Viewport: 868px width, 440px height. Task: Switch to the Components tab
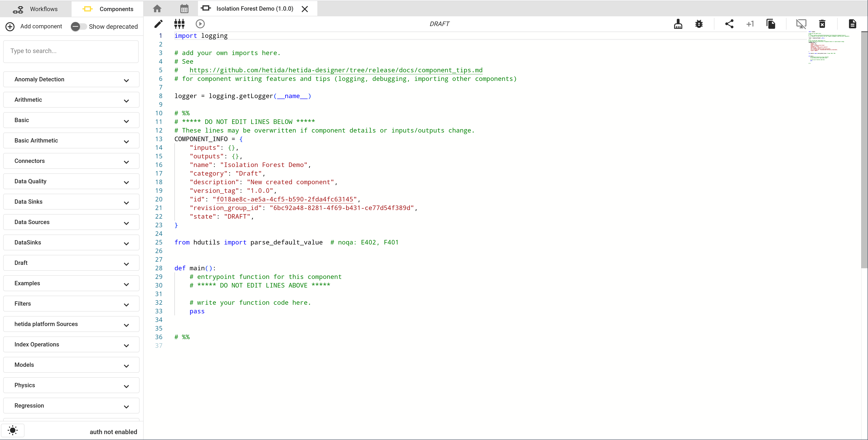[107, 9]
